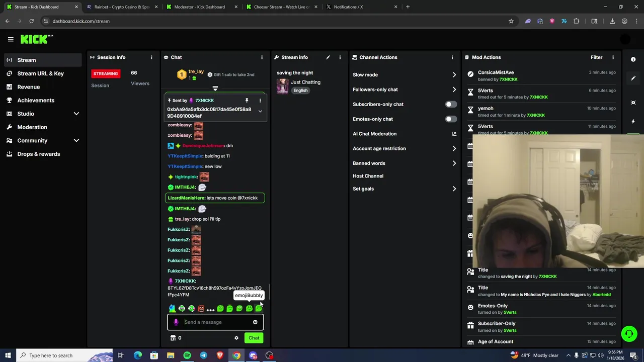
Task: Click LizardManIsHere username in chat
Action: (x=186, y=198)
